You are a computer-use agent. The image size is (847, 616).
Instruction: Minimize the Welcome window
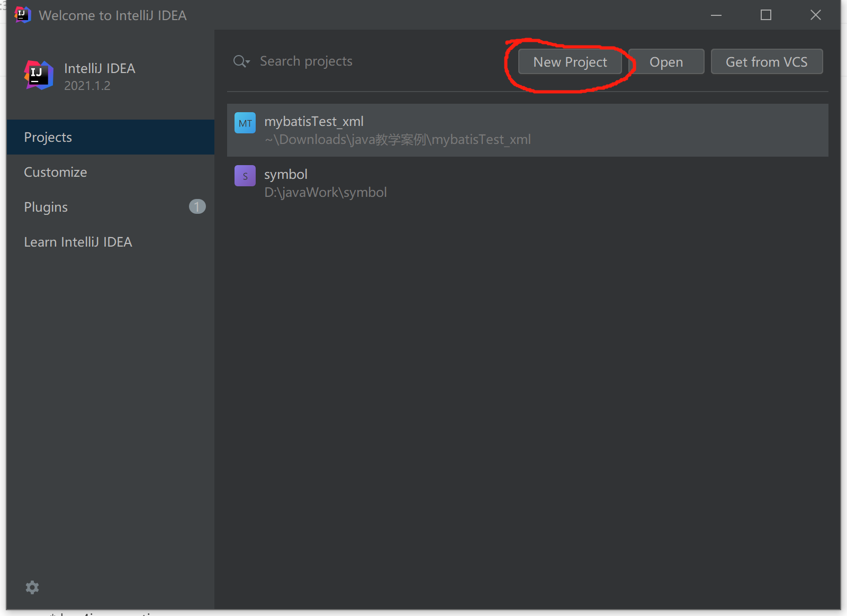(x=716, y=15)
